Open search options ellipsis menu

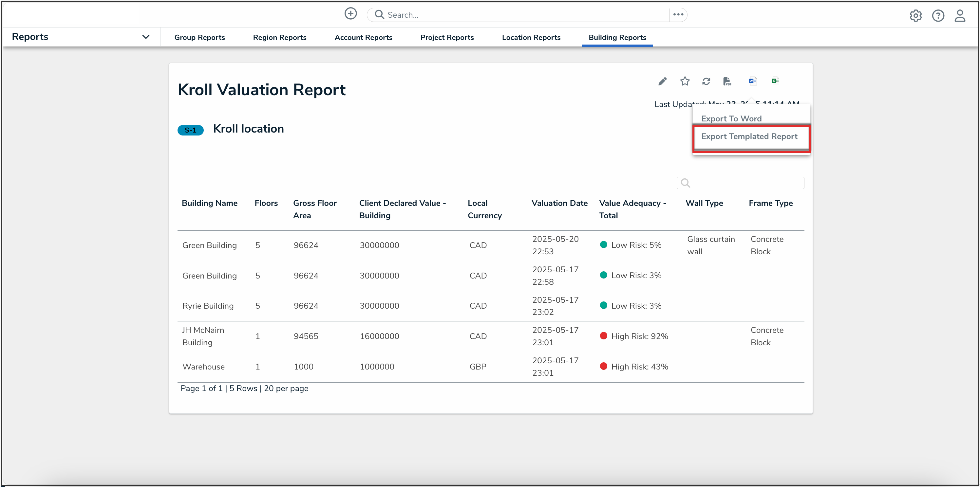(678, 15)
